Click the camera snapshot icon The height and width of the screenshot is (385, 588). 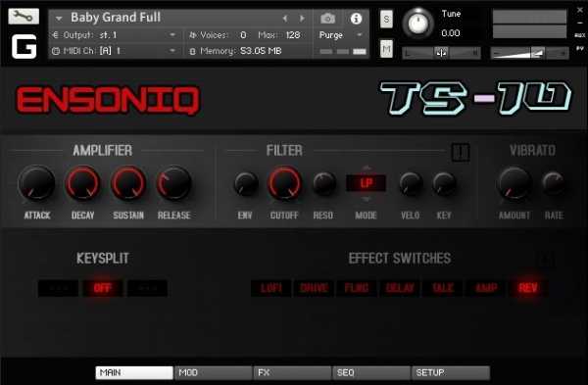tap(327, 18)
